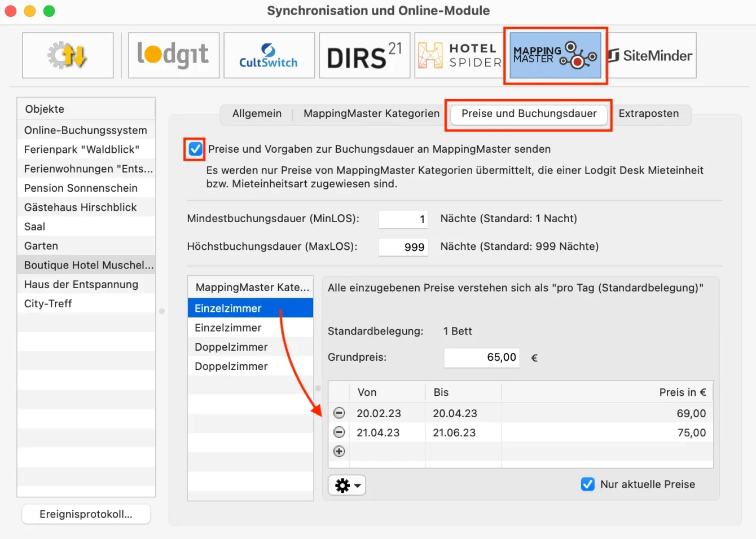The image size is (756, 539).
Task: Switch to the MappingMaster Kategorien tab
Action: pyautogui.click(x=371, y=113)
